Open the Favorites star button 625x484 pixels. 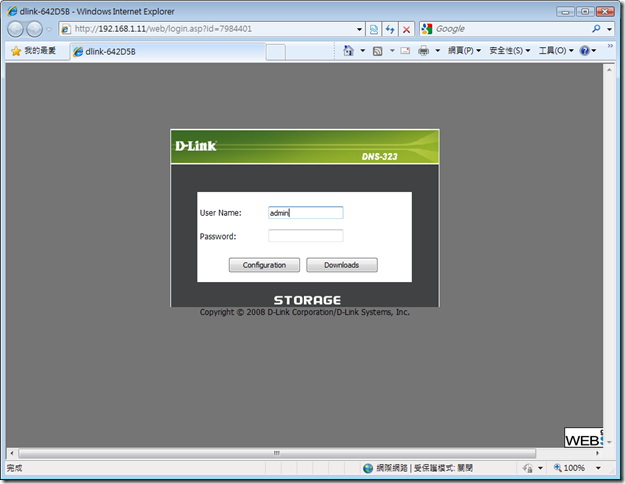[34, 51]
